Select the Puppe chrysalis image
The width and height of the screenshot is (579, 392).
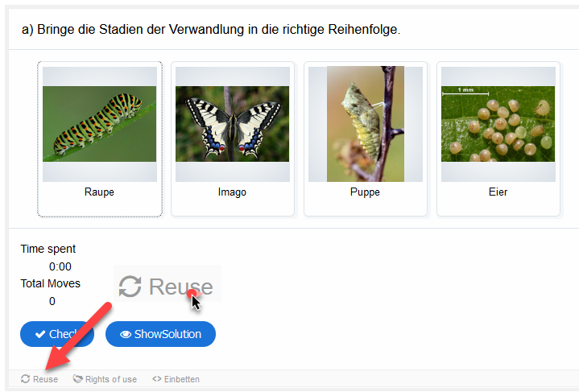coord(365,124)
